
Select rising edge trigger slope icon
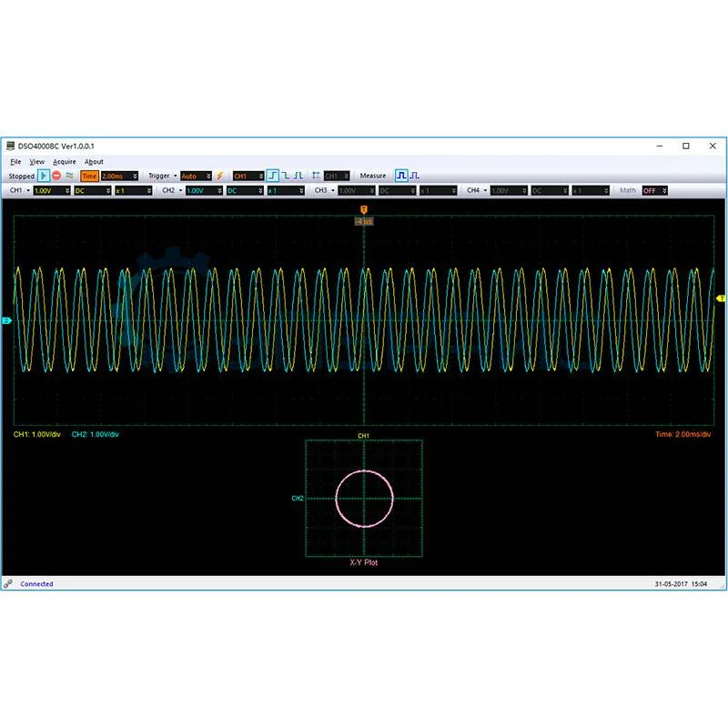272,176
